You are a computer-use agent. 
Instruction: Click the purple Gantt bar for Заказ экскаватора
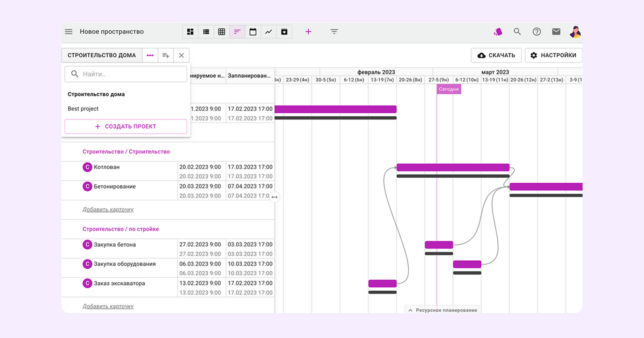coord(383,284)
